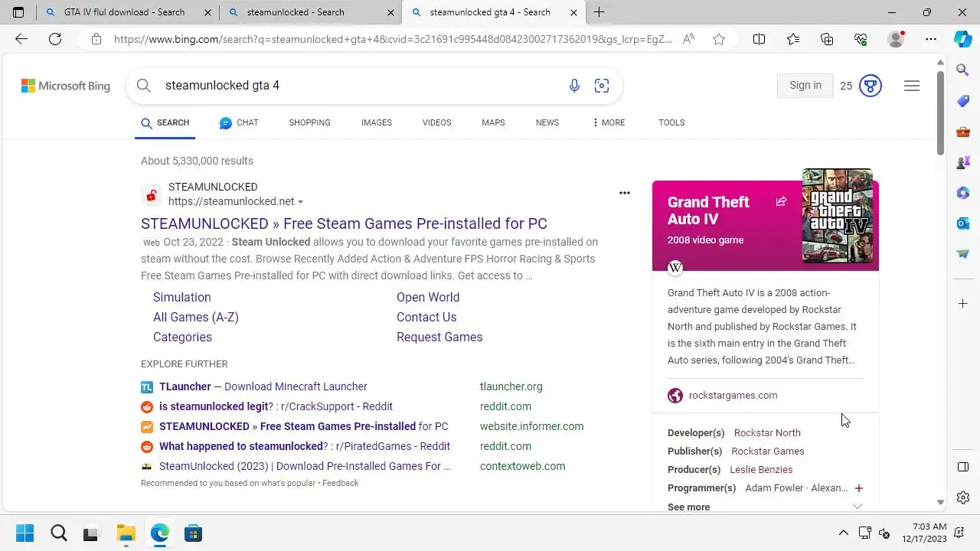Open sidebar Shopping tag icon
Screen dimensions: 980x551
[x=963, y=101]
